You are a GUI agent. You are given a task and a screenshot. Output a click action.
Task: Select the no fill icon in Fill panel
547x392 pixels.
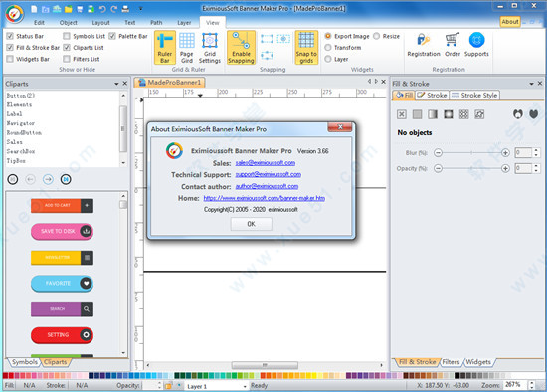(402, 114)
